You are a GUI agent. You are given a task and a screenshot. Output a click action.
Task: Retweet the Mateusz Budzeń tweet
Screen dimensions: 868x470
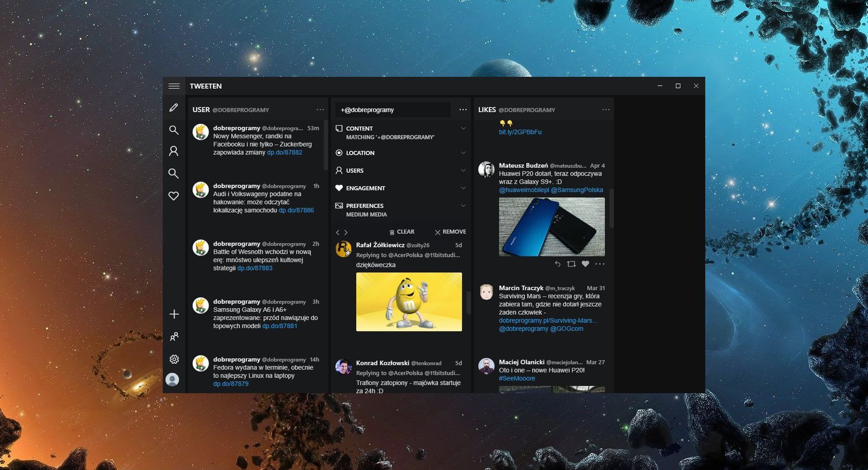click(x=571, y=264)
